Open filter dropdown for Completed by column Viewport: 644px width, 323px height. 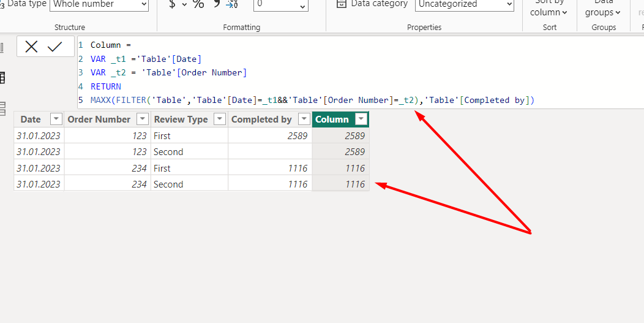(304, 120)
